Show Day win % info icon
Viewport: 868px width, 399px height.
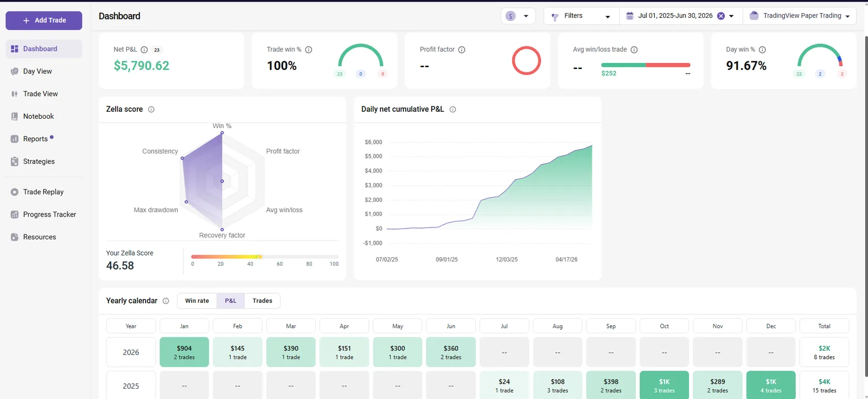(762, 49)
